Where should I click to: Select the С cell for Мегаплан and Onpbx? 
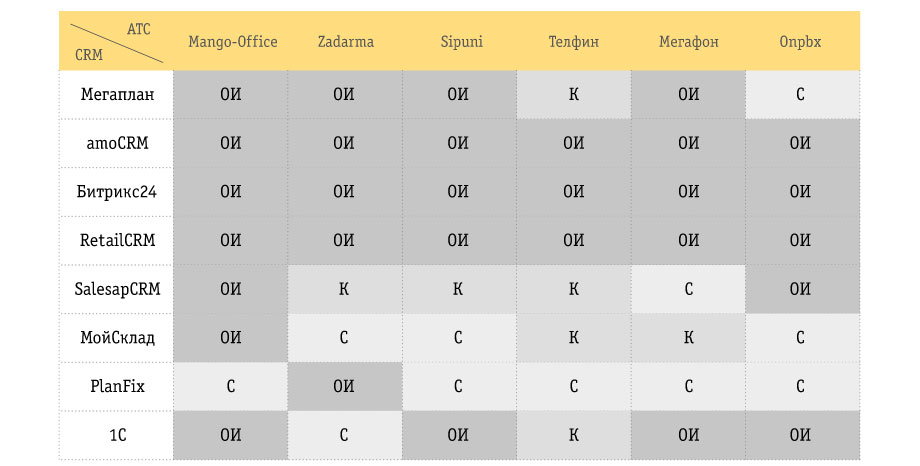tap(803, 94)
